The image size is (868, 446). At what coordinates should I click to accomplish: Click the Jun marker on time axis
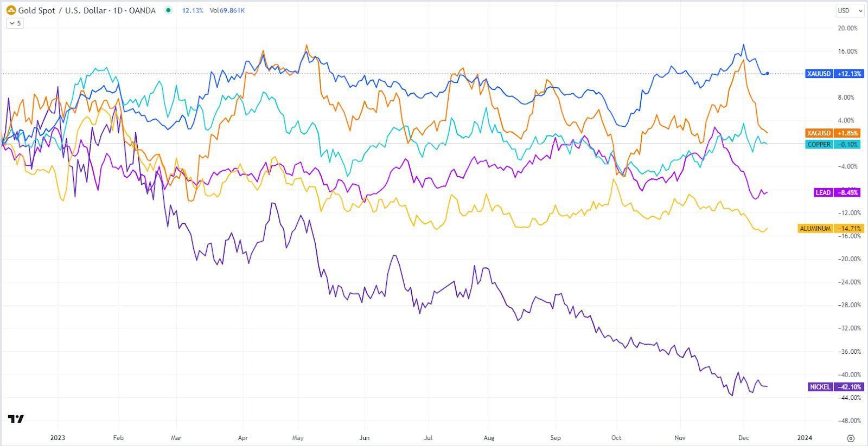pos(365,438)
